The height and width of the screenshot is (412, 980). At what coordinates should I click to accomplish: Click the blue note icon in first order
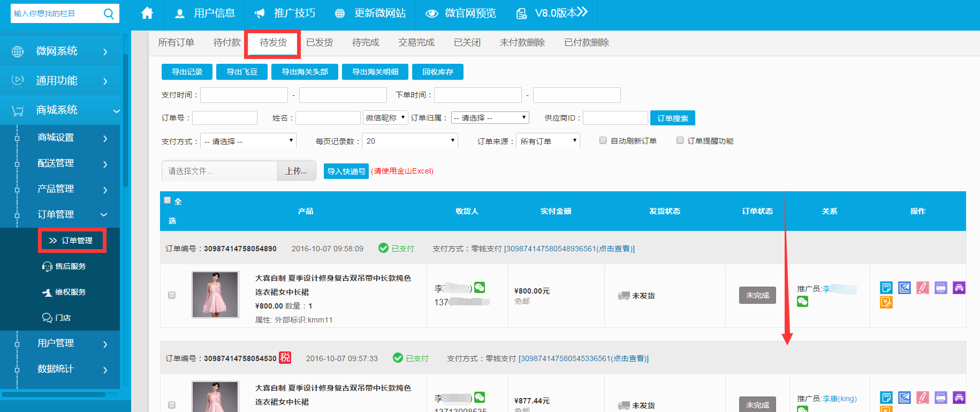click(x=886, y=288)
